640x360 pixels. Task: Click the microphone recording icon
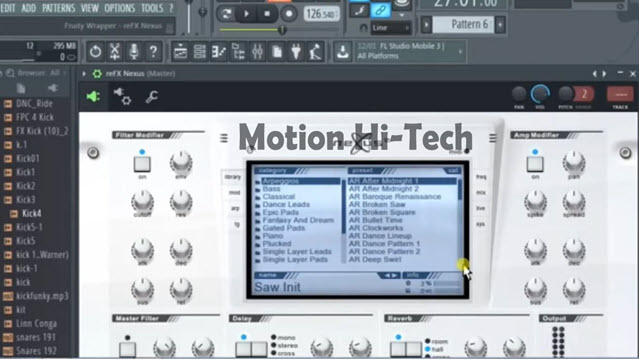(x=134, y=52)
